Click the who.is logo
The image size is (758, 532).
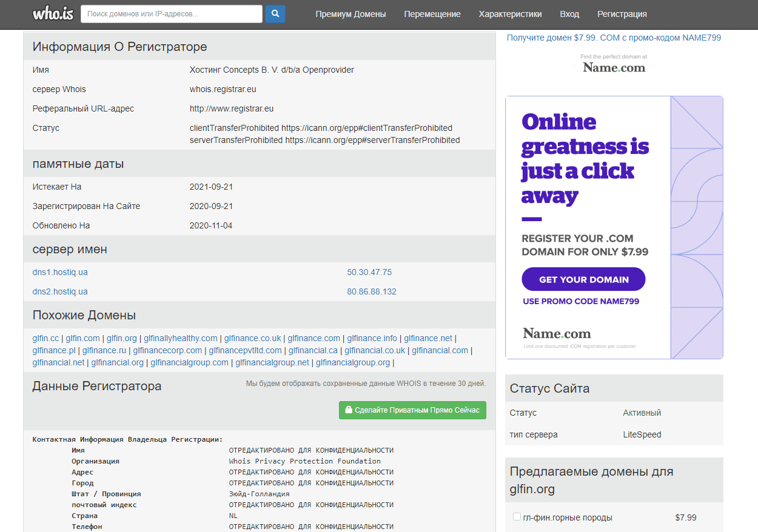pos(53,13)
